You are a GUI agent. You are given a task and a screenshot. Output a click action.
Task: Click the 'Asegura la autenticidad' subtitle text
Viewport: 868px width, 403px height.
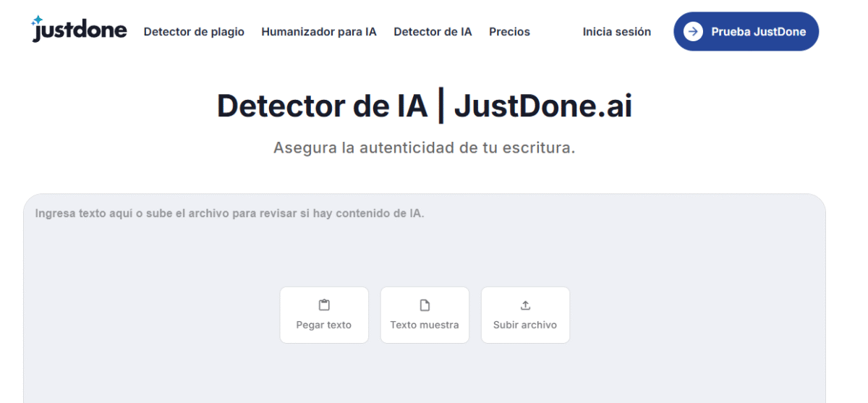(x=425, y=148)
